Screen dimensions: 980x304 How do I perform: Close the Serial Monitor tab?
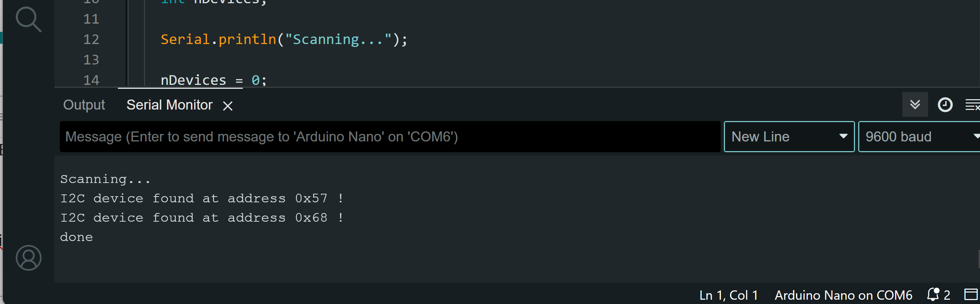pyautogui.click(x=227, y=106)
